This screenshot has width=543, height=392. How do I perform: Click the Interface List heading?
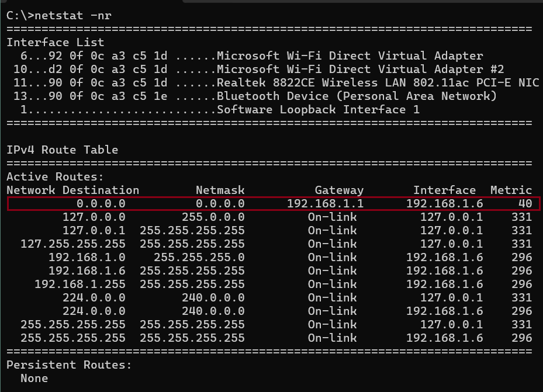[55, 42]
